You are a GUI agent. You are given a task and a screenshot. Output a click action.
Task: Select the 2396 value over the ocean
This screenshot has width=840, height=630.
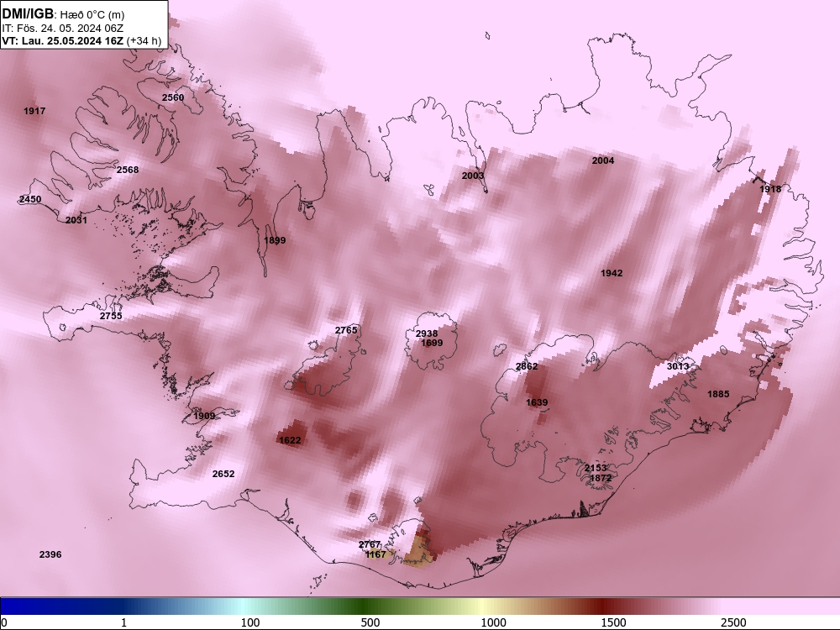[x=50, y=554]
